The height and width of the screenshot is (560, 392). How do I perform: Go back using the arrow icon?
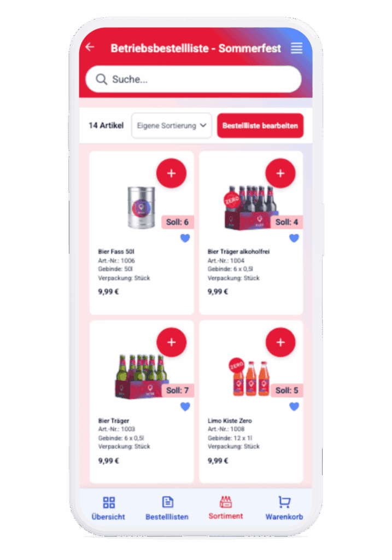click(x=90, y=47)
